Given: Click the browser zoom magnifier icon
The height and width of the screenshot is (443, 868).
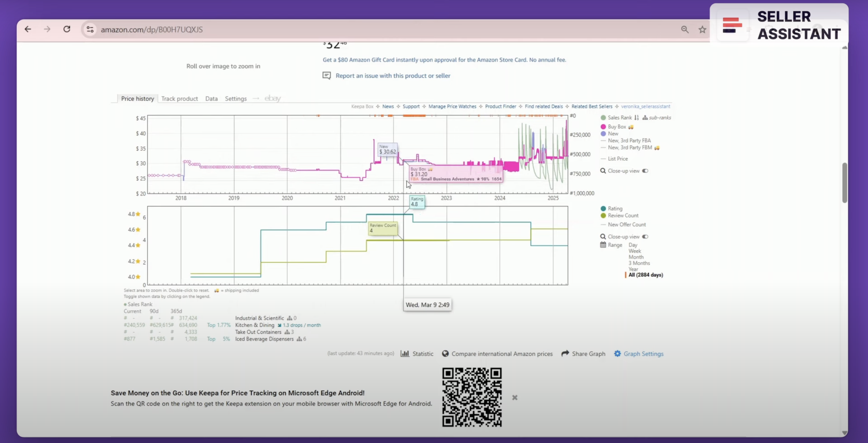Looking at the screenshot, I should tap(685, 30).
